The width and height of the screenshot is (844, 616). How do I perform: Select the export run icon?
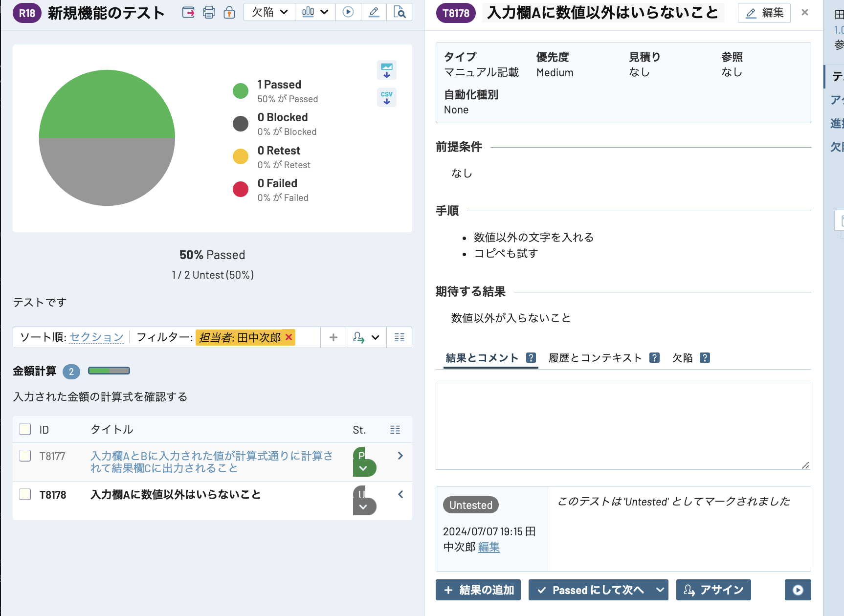click(188, 12)
